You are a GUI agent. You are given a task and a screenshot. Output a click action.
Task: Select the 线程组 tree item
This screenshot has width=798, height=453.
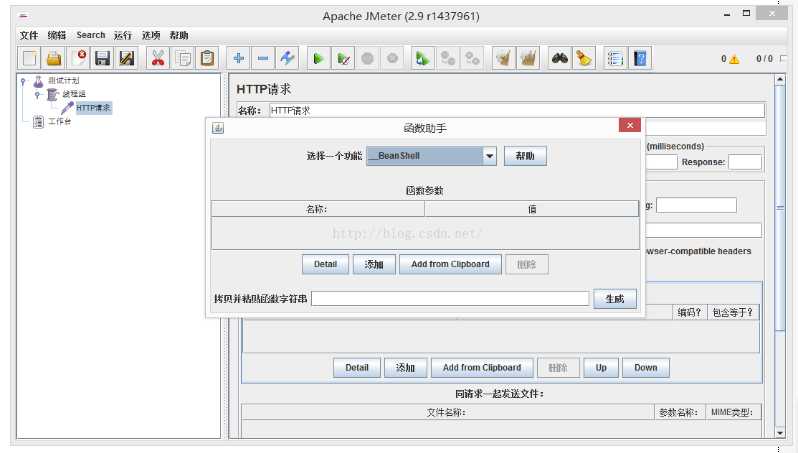pyautogui.click(x=74, y=94)
